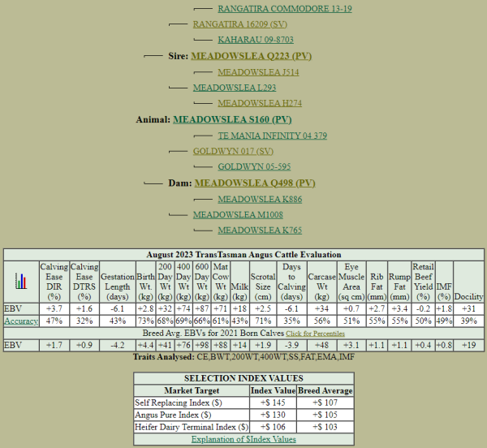487x448 pixels.
Task: Open RANGATIRA 16209 (SV) link
Action: [240, 24]
